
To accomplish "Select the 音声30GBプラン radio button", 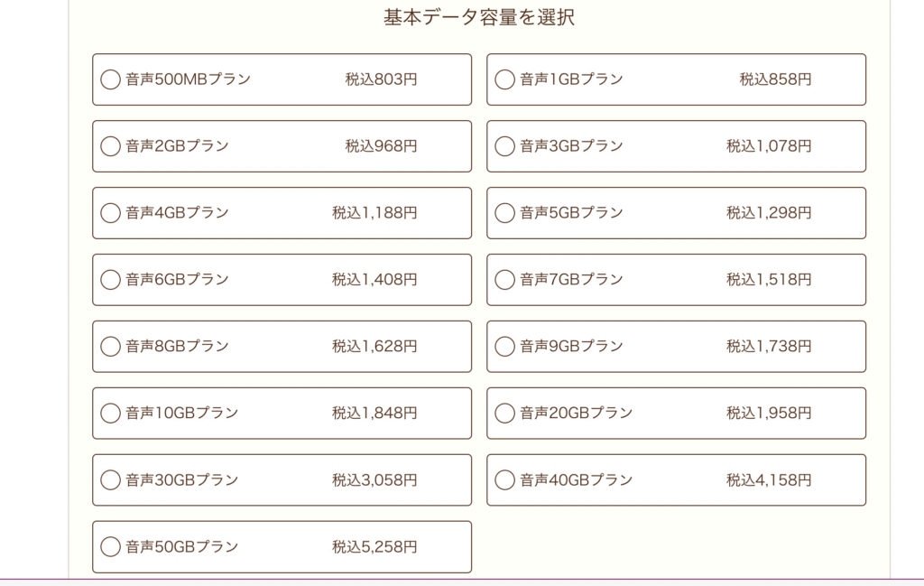I will (x=110, y=479).
